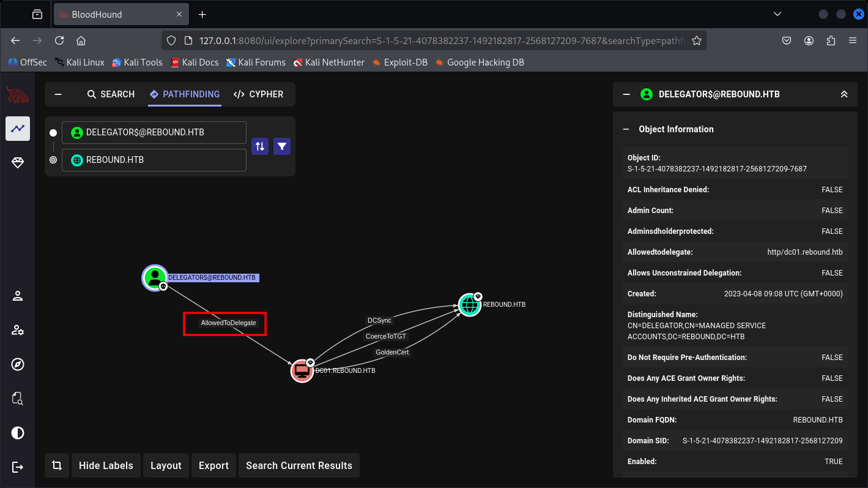Click the Export button
This screenshot has width=868, height=488.
click(213, 465)
